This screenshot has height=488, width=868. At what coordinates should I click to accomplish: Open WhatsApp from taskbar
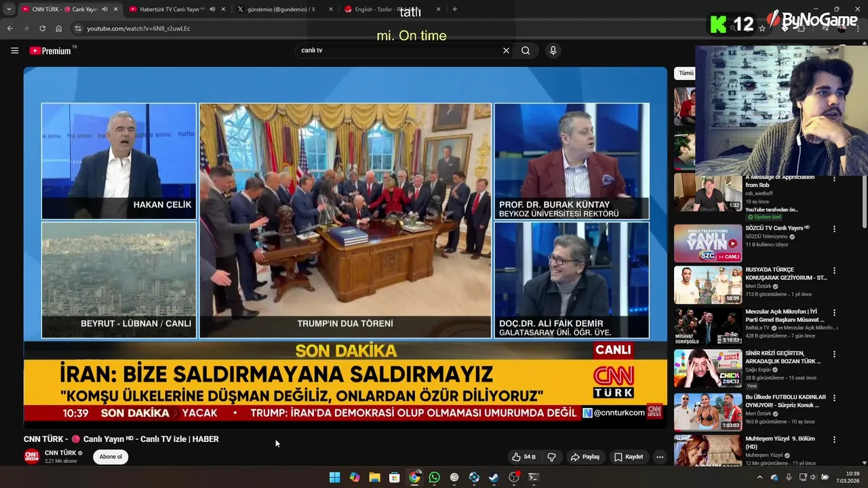434,477
